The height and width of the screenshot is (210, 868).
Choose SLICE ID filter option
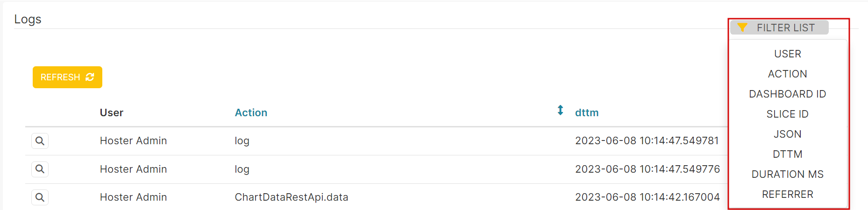click(788, 114)
